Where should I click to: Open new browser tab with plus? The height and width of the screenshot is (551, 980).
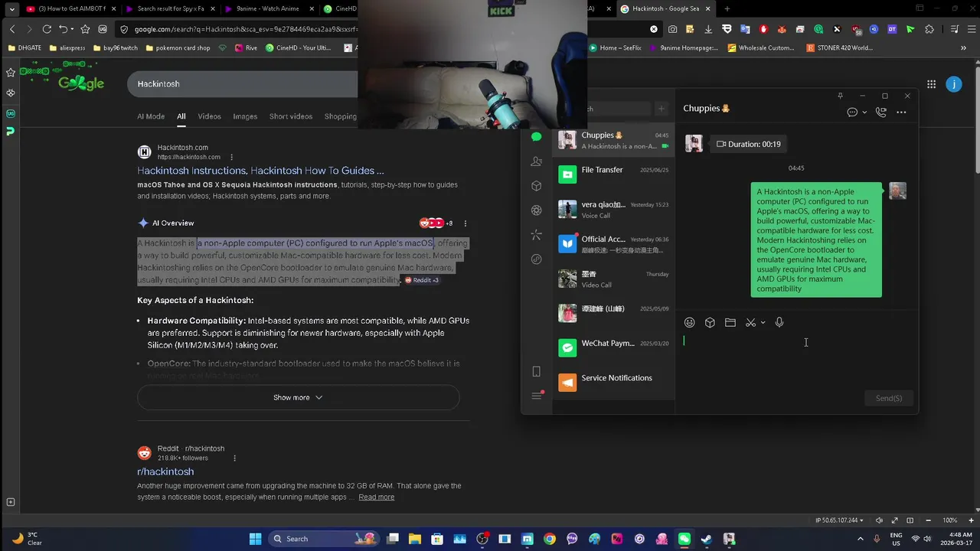[727, 9]
